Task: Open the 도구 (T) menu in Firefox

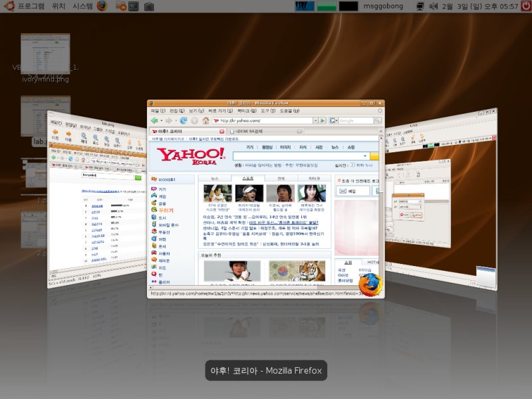Action: click(268, 110)
